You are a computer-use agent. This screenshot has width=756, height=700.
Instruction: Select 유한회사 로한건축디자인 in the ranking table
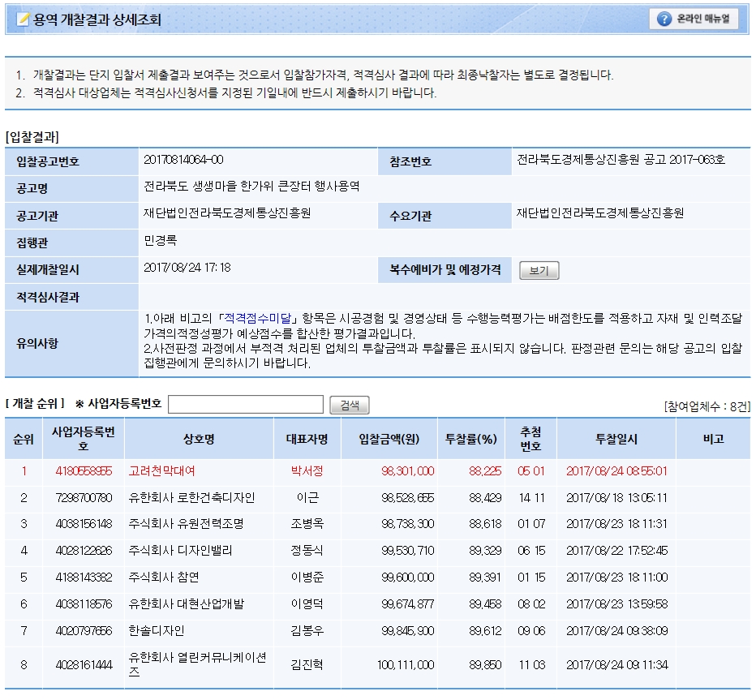(x=191, y=497)
